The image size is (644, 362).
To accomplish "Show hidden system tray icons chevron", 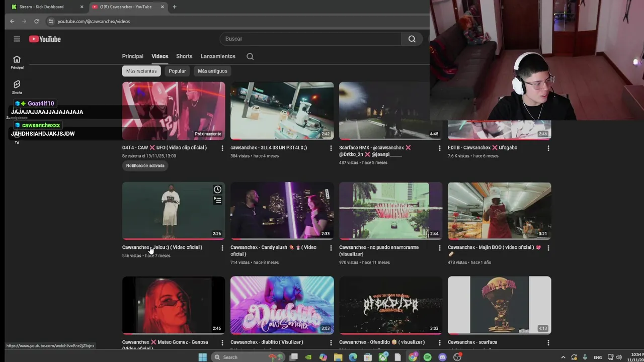I will coord(563,357).
